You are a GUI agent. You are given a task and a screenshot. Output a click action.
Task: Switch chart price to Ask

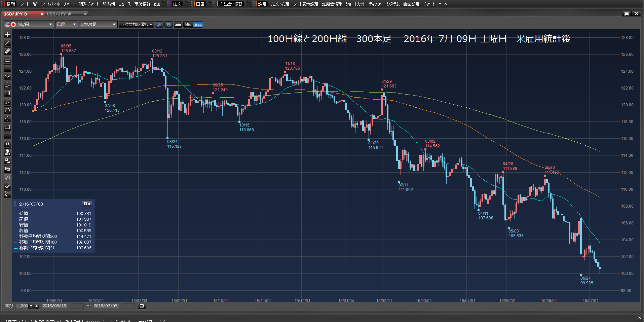(198, 25)
